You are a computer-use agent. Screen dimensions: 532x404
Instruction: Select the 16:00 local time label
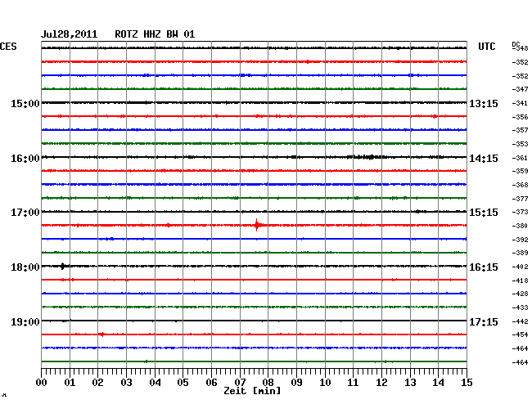click(x=25, y=159)
